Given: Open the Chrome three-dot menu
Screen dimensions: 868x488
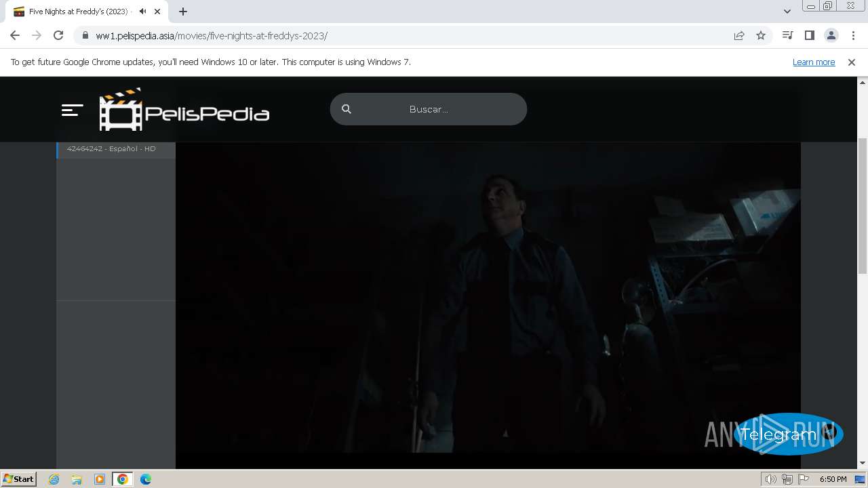Looking at the screenshot, I should pos(853,35).
